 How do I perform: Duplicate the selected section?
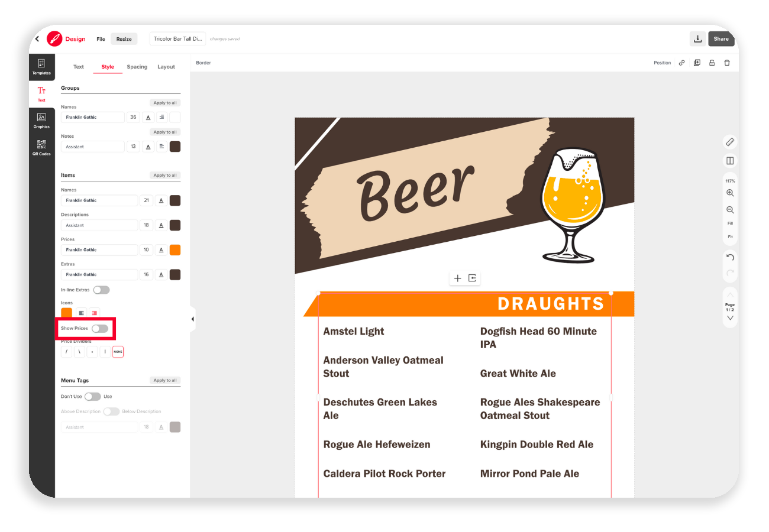[697, 63]
